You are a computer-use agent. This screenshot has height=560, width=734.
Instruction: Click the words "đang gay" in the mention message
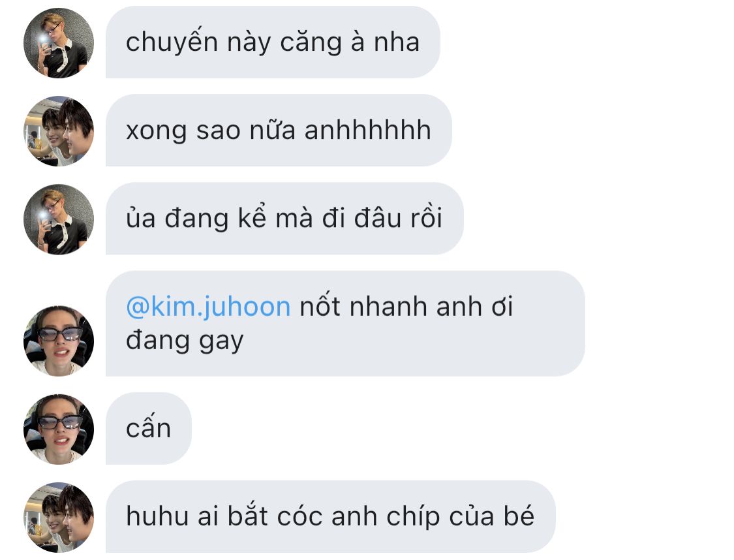[x=185, y=341]
